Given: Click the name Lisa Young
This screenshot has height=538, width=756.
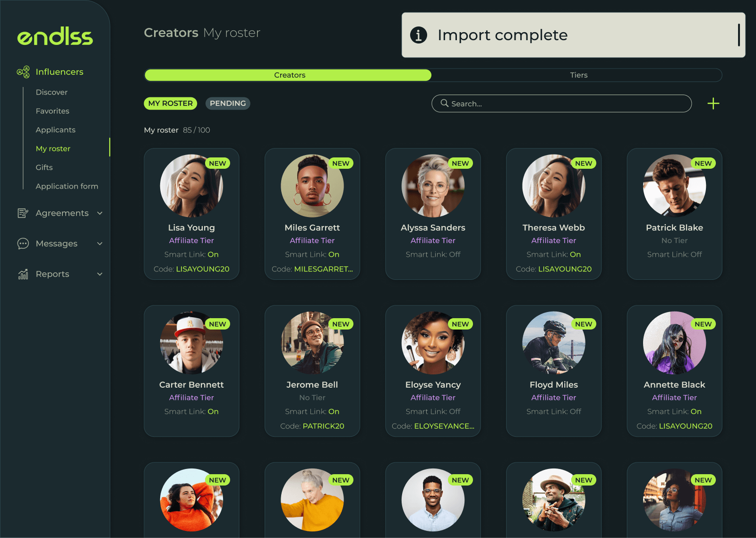Looking at the screenshot, I should coord(191,228).
